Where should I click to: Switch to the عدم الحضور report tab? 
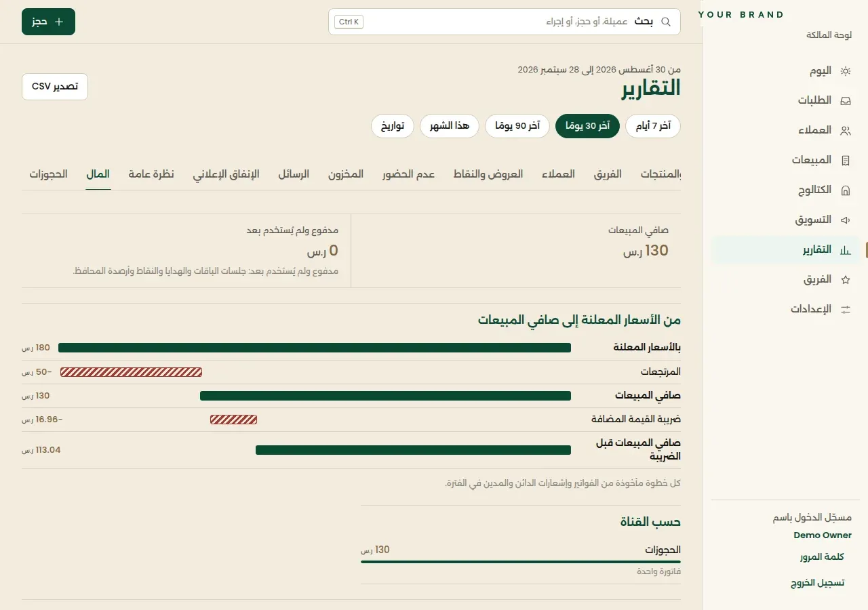pyautogui.click(x=408, y=174)
